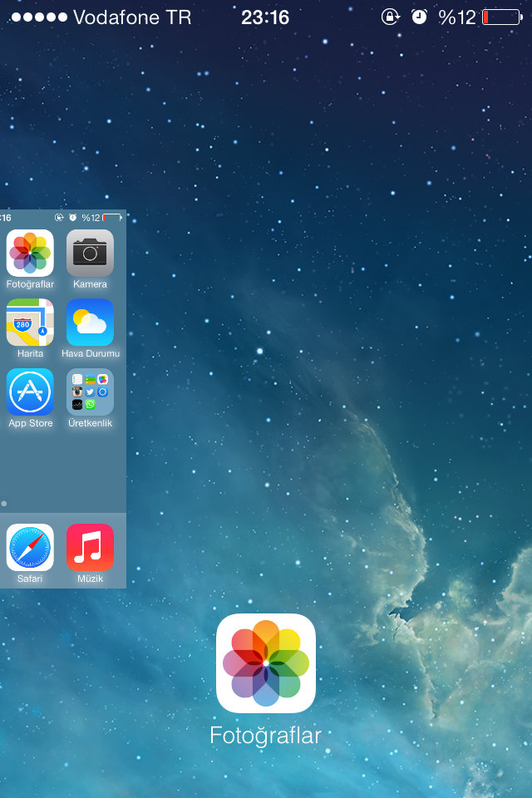Click the Hava Durumu label text

coord(91,353)
